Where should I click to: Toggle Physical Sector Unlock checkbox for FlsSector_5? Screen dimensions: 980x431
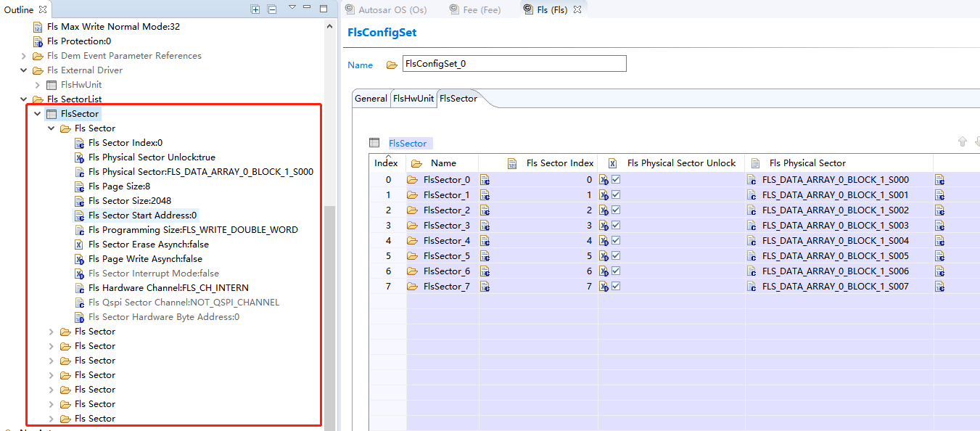[x=616, y=255]
